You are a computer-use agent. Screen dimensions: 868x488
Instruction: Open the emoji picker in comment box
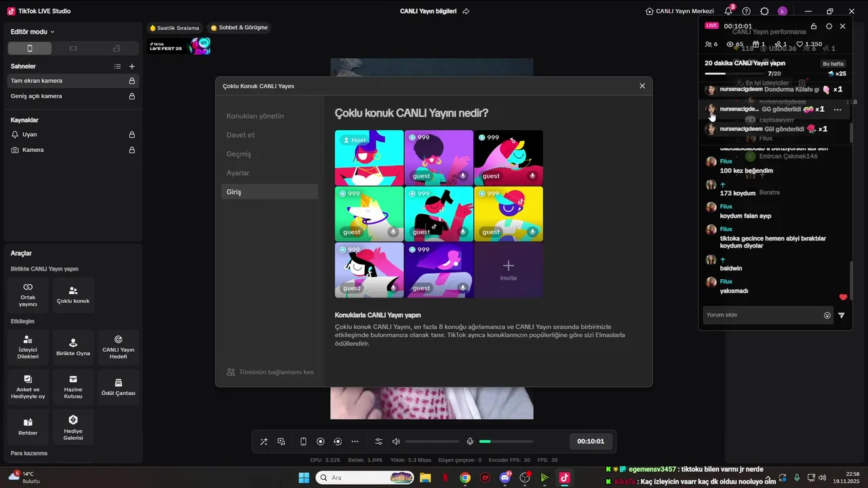click(x=827, y=315)
